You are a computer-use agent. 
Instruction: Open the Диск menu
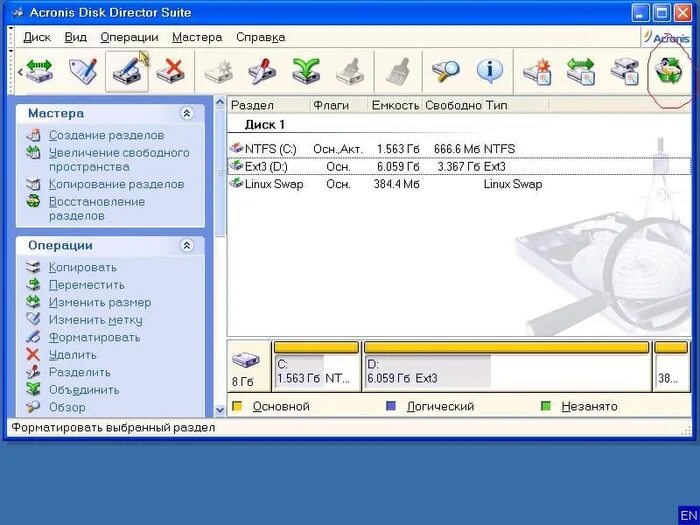pos(37,37)
